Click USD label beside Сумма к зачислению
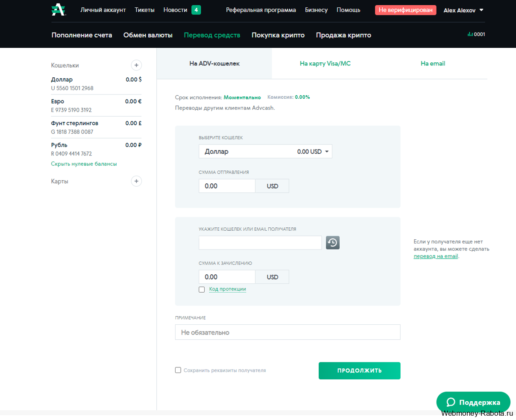 point(272,277)
